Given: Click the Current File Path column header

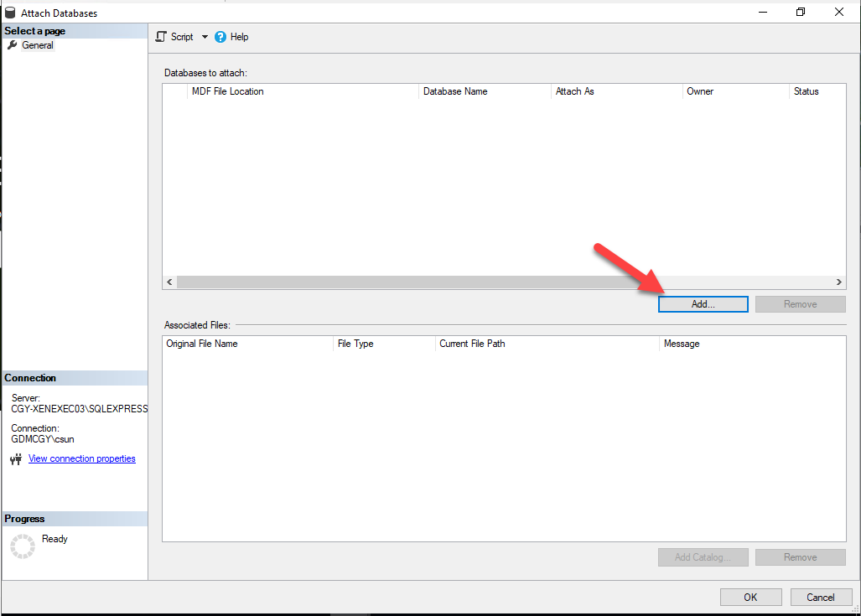Looking at the screenshot, I should click(472, 344).
